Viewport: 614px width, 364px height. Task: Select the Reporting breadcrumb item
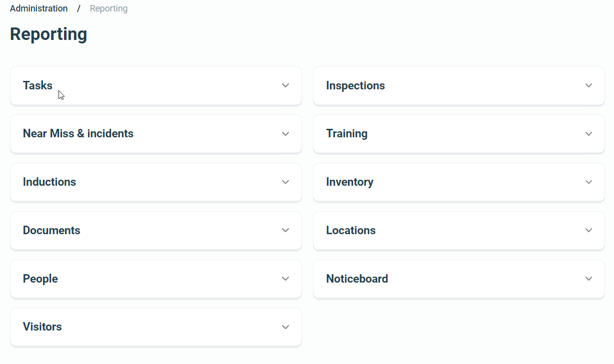[108, 8]
